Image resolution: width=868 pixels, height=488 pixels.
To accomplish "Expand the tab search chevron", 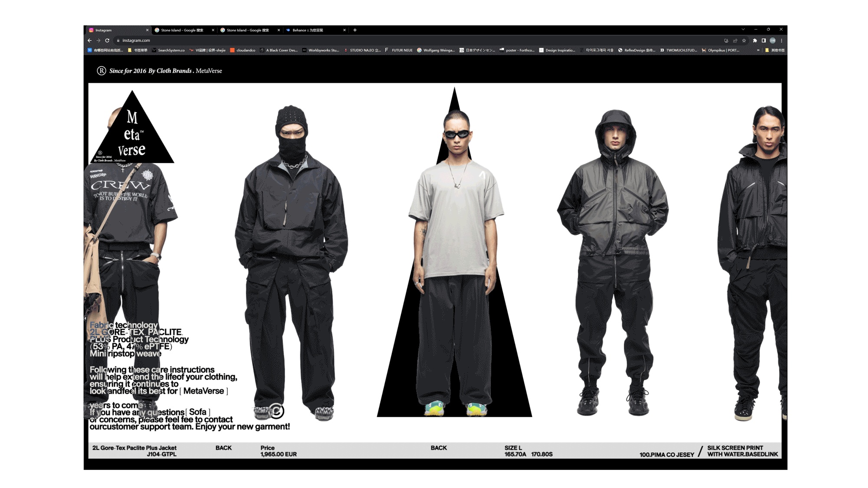I will [x=743, y=29].
